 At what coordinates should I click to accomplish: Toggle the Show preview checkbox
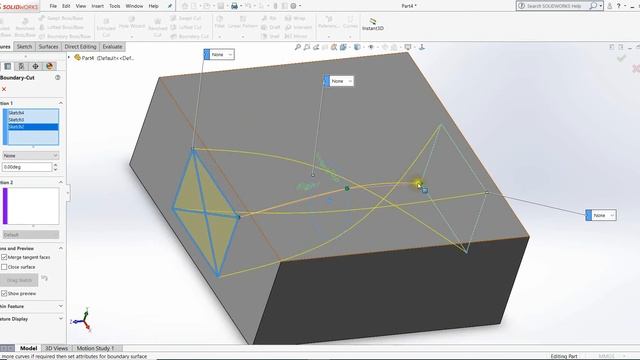coord(4,293)
